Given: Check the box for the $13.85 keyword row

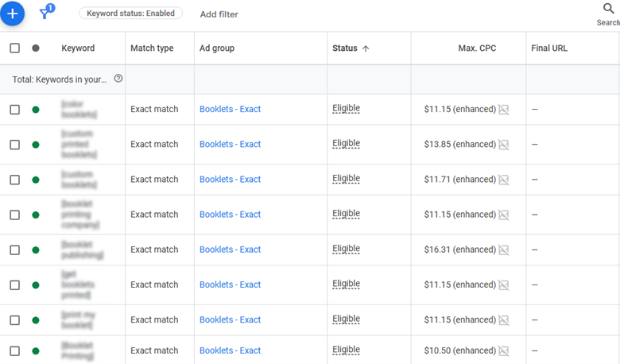Looking at the screenshot, I should (x=14, y=145).
